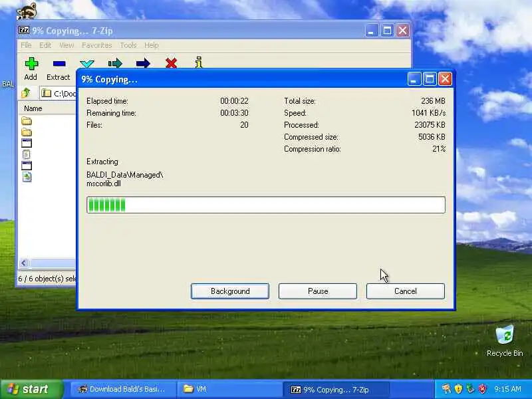Click the yellow security shield tray icon
The height and width of the screenshot is (399, 532).
coord(458,388)
